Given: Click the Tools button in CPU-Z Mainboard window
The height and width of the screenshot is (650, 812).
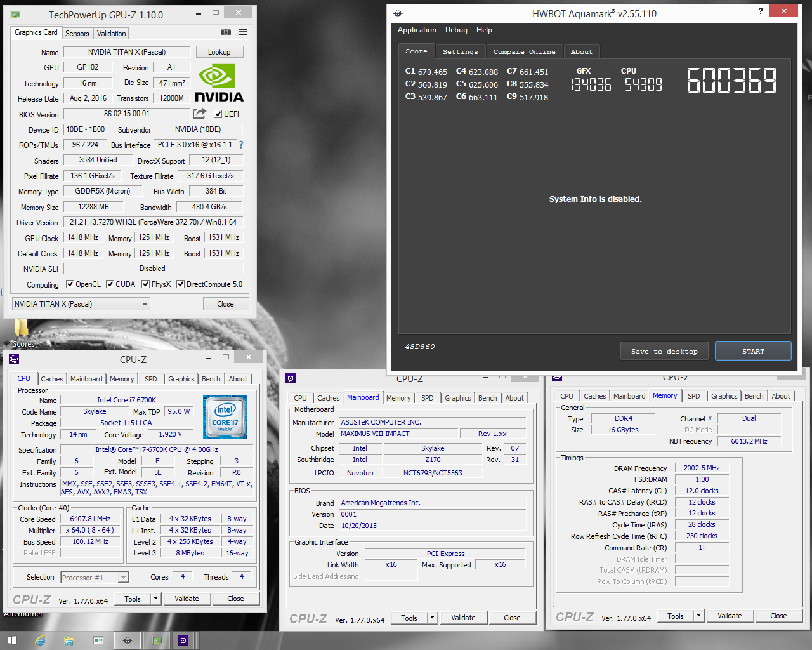Looking at the screenshot, I should point(409,618).
